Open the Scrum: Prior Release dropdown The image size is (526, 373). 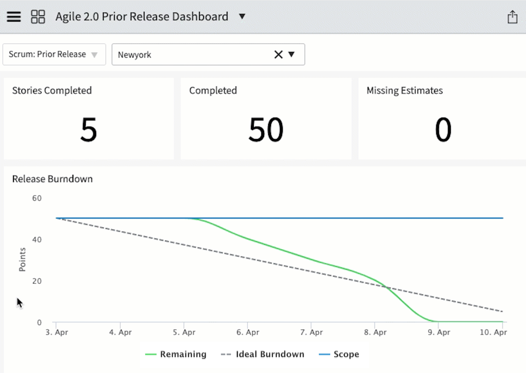(x=54, y=54)
